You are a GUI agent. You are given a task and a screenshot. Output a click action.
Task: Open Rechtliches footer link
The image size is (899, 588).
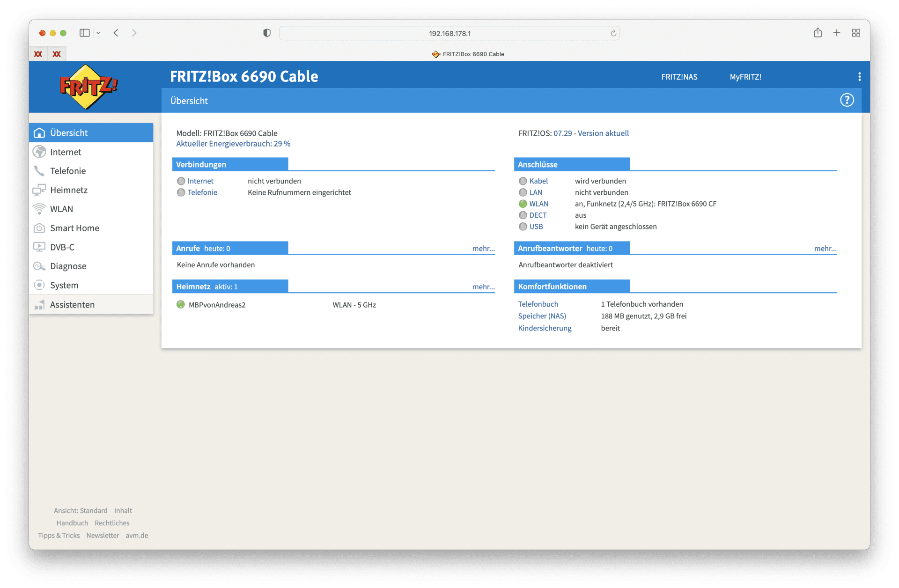tap(112, 523)
